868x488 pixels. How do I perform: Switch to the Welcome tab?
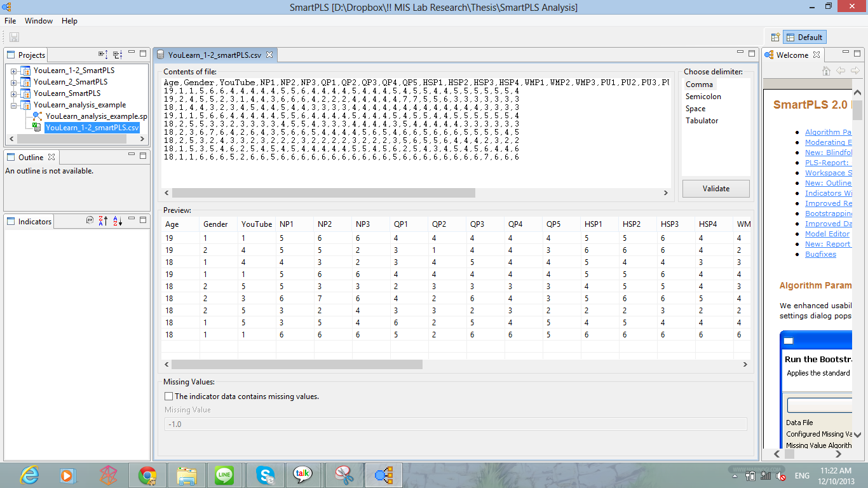click(x=792, y=55)
